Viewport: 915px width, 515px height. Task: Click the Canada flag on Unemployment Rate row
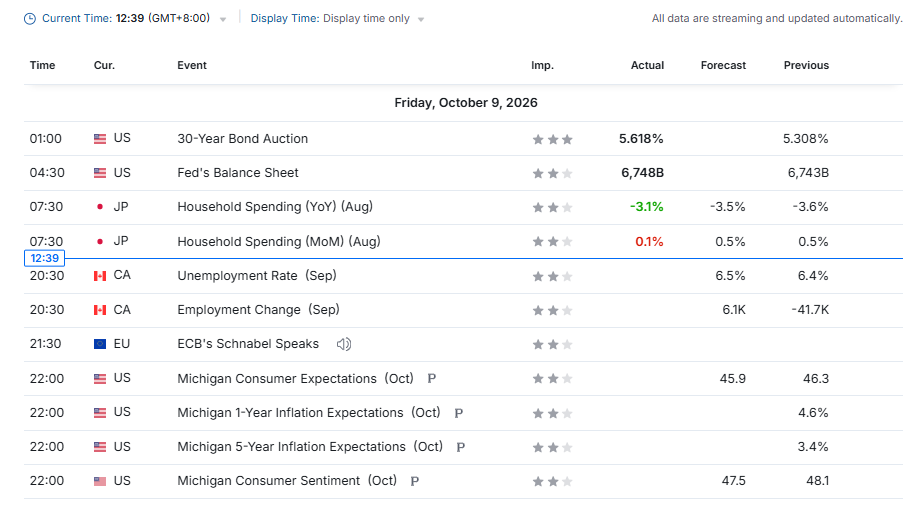click(x=100, y=276)
